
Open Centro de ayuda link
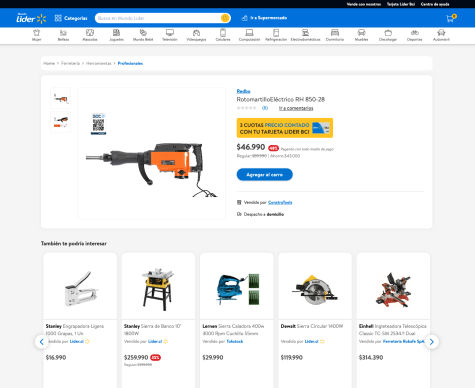coord(435,4)
